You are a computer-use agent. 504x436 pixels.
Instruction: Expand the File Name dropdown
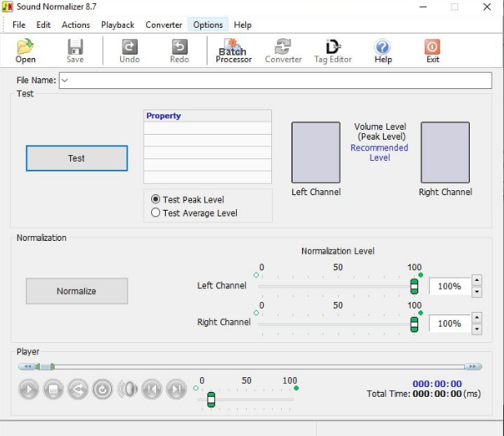point(65,80)
